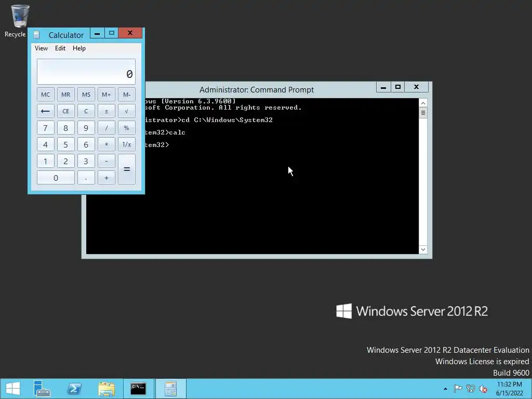Close the Command Prompt window
This screenshot has width=532, height=399.
point(417,87)
